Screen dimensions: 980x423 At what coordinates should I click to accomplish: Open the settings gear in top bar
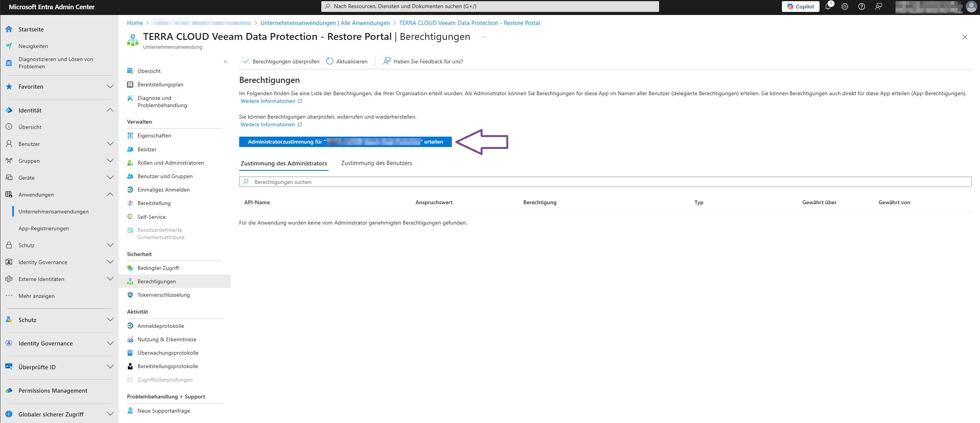(845, 7)
